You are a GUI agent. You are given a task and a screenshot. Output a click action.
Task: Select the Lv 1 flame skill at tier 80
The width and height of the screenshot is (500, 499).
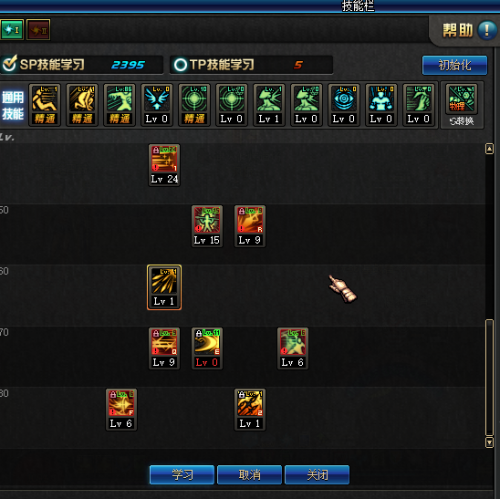tap(250, 409)
